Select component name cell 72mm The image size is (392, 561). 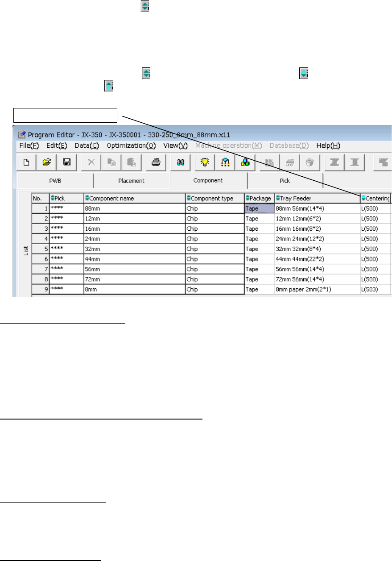(135, 279)
